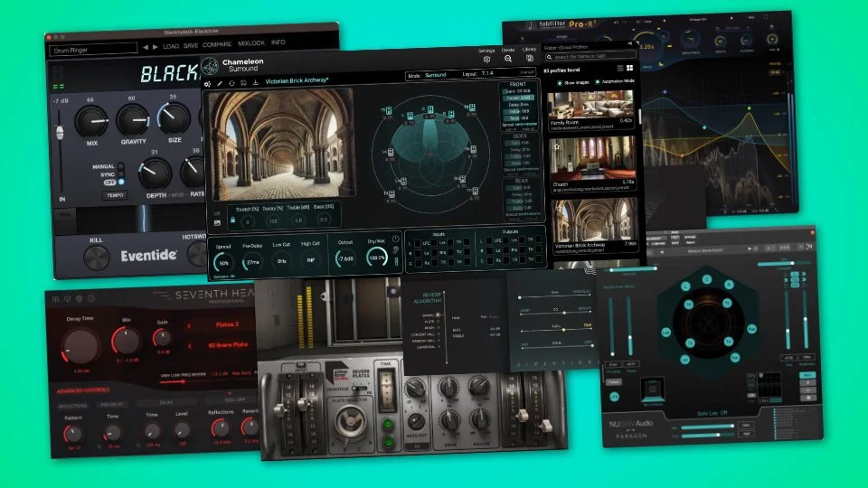
Task: Select the Rs speaker icon in surround view
Action: pos(473,149)
